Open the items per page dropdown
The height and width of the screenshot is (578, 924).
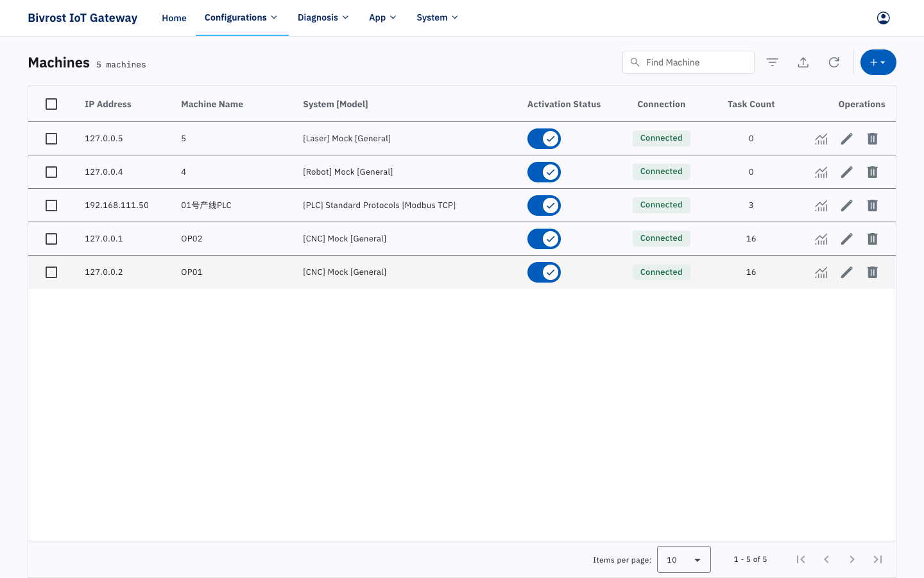pyautogui.click(x=684, y=559)
